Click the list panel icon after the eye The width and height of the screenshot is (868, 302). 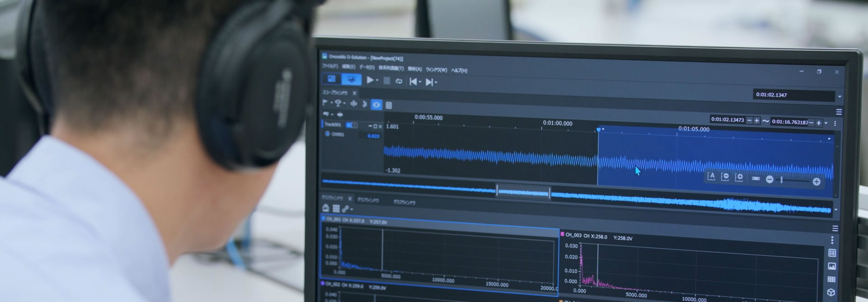[x=388, y=105]
